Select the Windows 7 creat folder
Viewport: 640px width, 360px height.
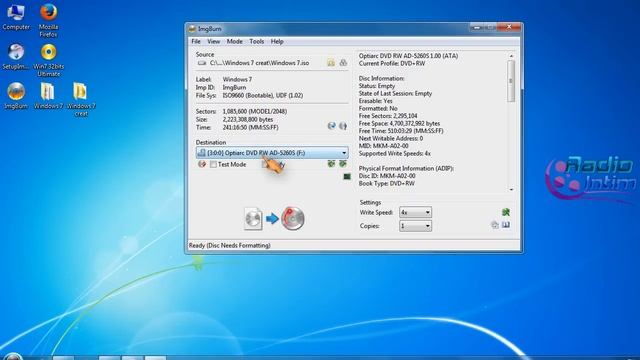(x=81, y=99)
